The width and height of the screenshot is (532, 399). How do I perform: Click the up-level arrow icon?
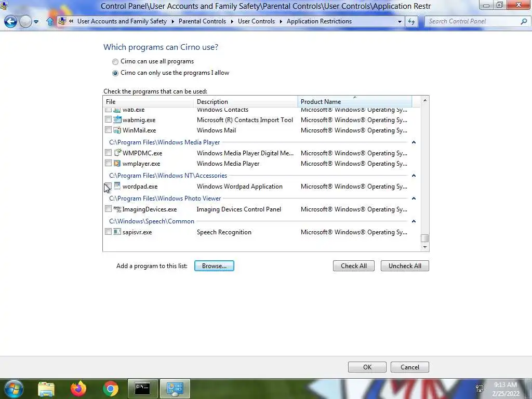click(50, 21)
